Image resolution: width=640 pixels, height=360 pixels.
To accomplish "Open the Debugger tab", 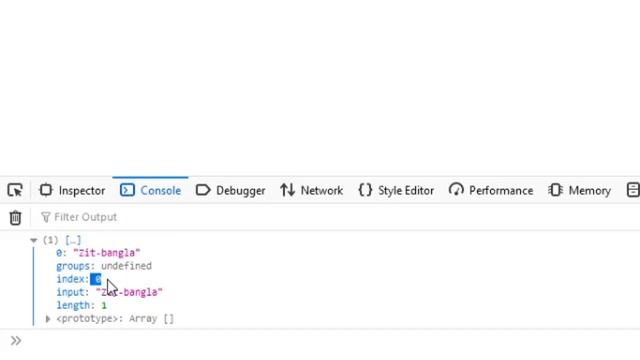I will 230,190.
